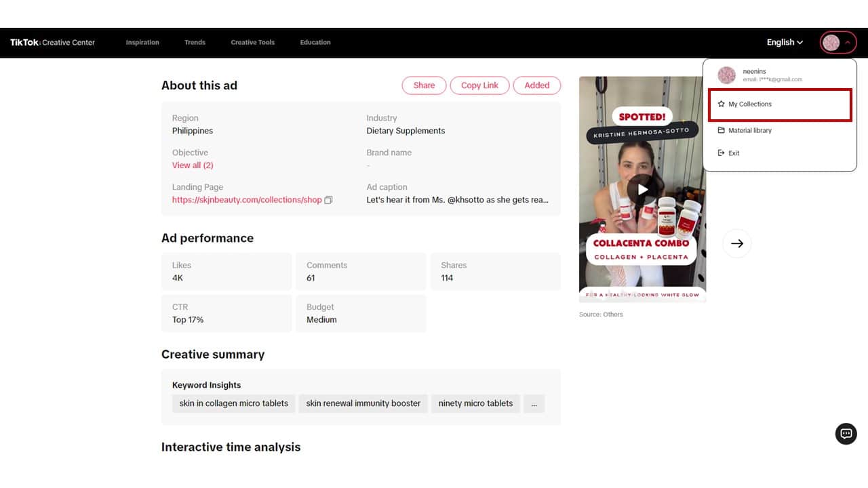Screen dimensions: 868x488
Task: Open the Trends menu
Action: (195, 42)
